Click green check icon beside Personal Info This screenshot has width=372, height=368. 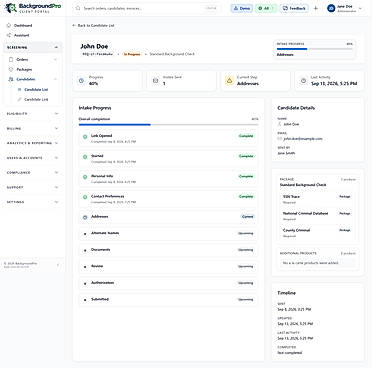tap(85, 177)
